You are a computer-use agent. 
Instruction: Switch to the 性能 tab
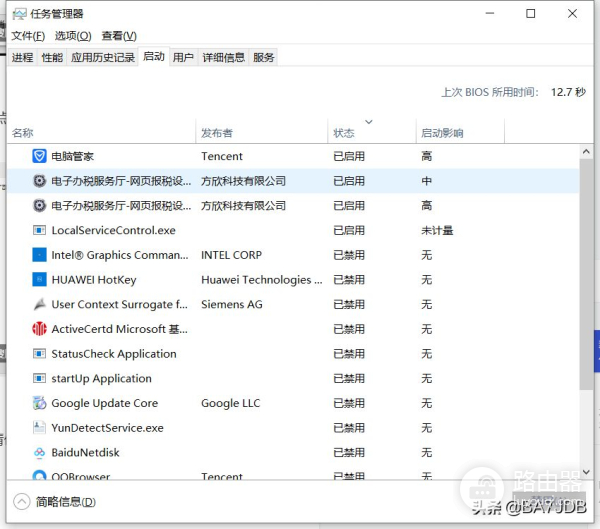tap(52, 57)
